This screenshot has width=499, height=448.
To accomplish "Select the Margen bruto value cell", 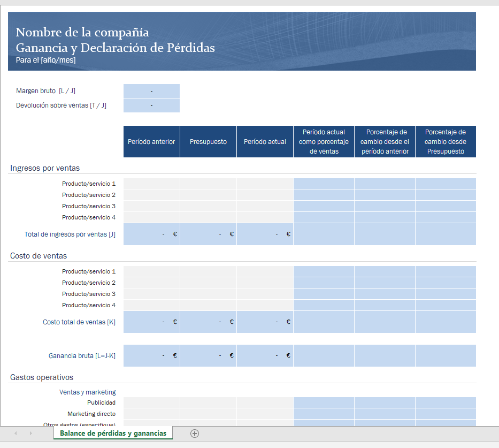I will (x=151, y=90).
